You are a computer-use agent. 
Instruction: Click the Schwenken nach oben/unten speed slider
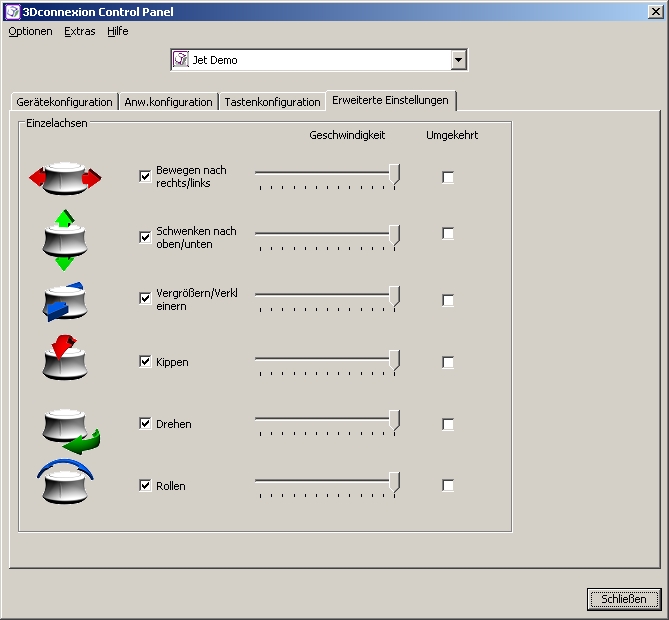327,238
